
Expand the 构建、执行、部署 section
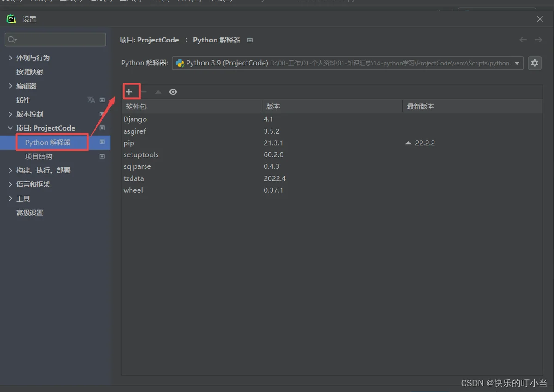pyautogui.click(x=11, y=170)
